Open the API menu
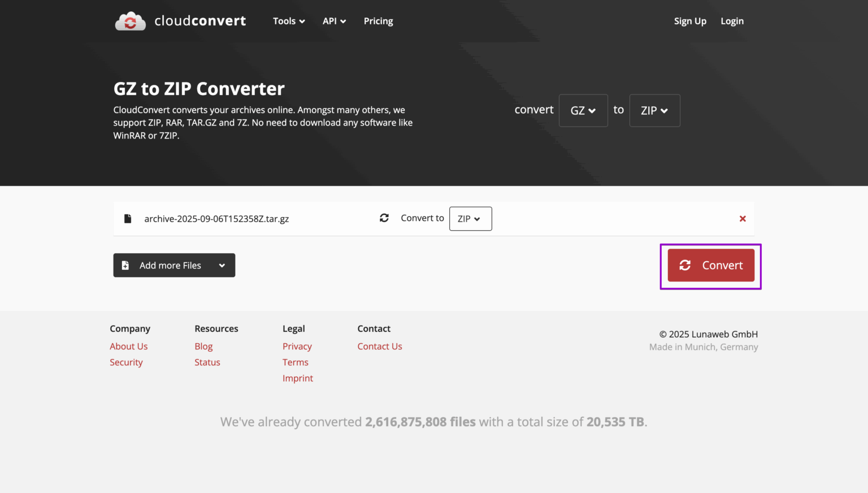 click(334, 21)
